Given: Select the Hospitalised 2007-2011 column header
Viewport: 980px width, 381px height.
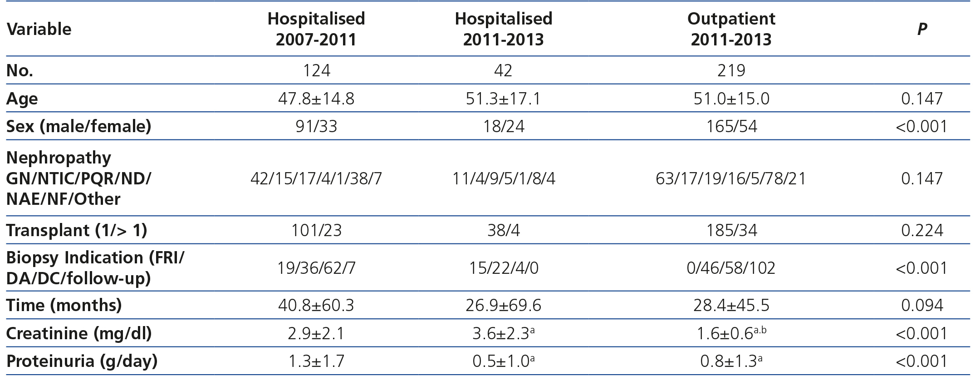Looking at the screenshot, I should point(316,29).
